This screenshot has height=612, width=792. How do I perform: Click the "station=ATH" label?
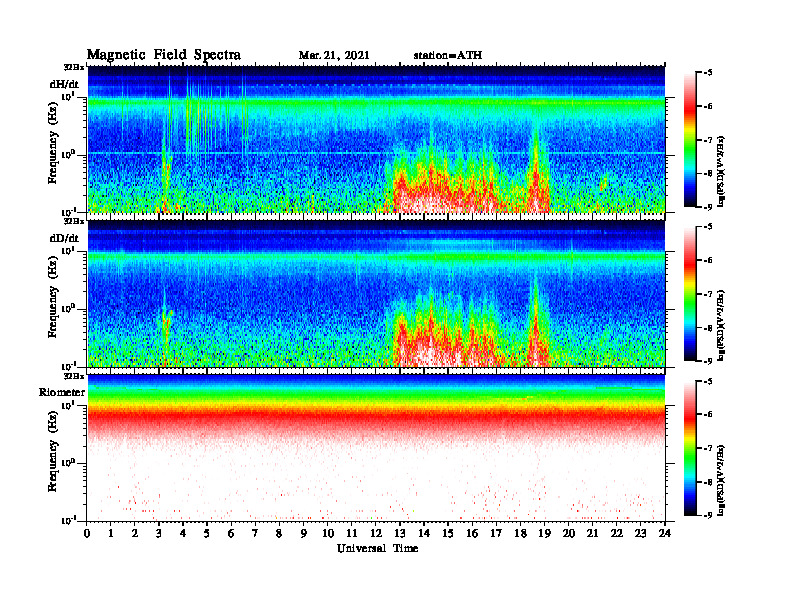tap(448, 56)
